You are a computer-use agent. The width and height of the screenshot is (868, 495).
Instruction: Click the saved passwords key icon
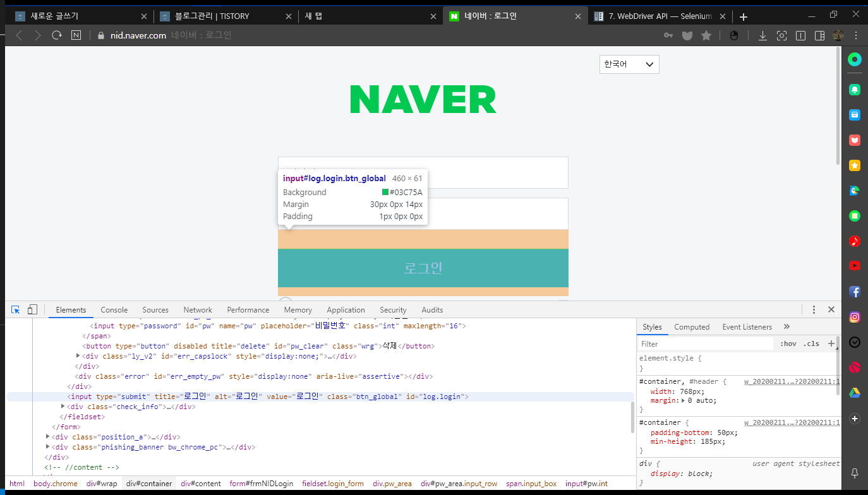click(x=668, y=35)
